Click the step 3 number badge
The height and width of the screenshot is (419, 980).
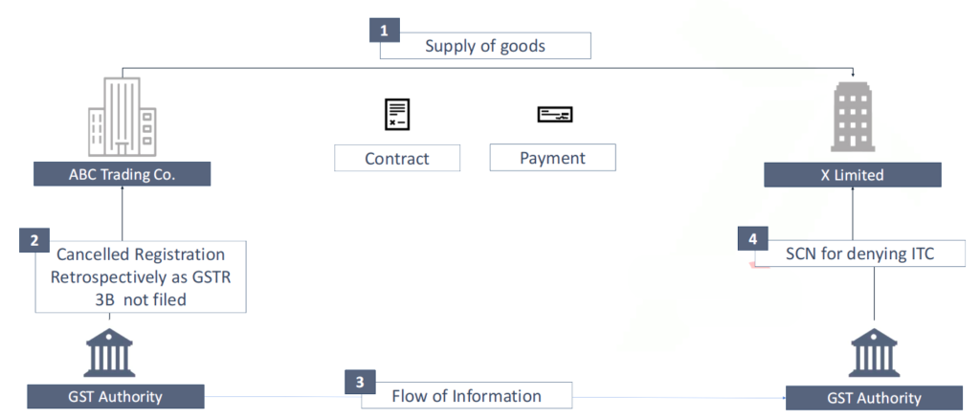coord(360,382)
